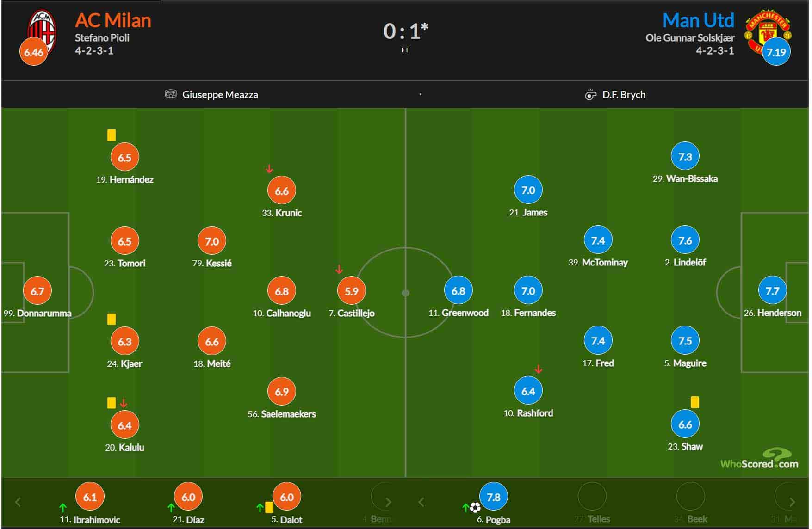Viewport: 812px width, 529px height.
Task: Click the Manchester United club crest
Action: click(768, 32)
